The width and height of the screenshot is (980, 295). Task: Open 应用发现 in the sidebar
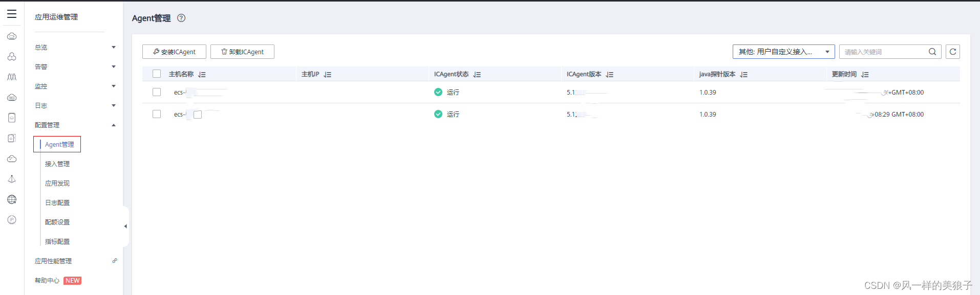coord(57,184)
